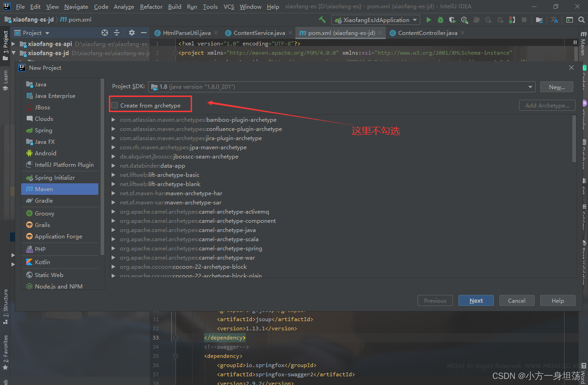Open Project Structure icon in toolbar
This screenshot has width=588, height=385.
[x=539, y=20]
